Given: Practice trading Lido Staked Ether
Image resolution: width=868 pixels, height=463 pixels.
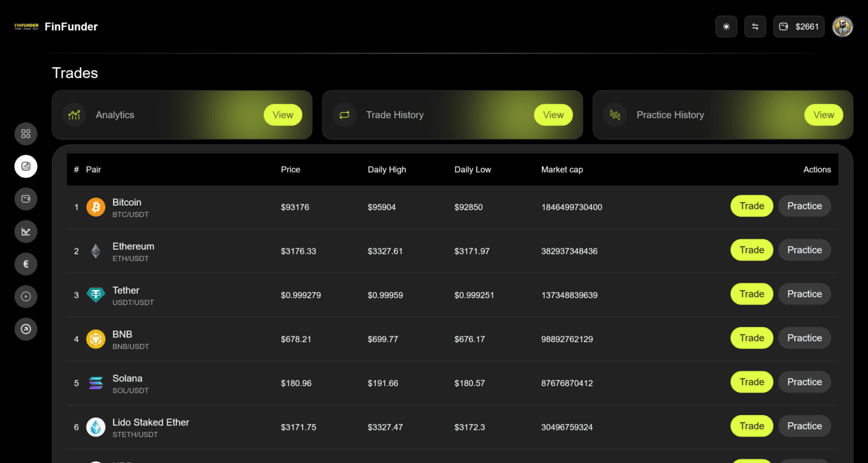Looking at the screenshot, I should click(804, 425).
